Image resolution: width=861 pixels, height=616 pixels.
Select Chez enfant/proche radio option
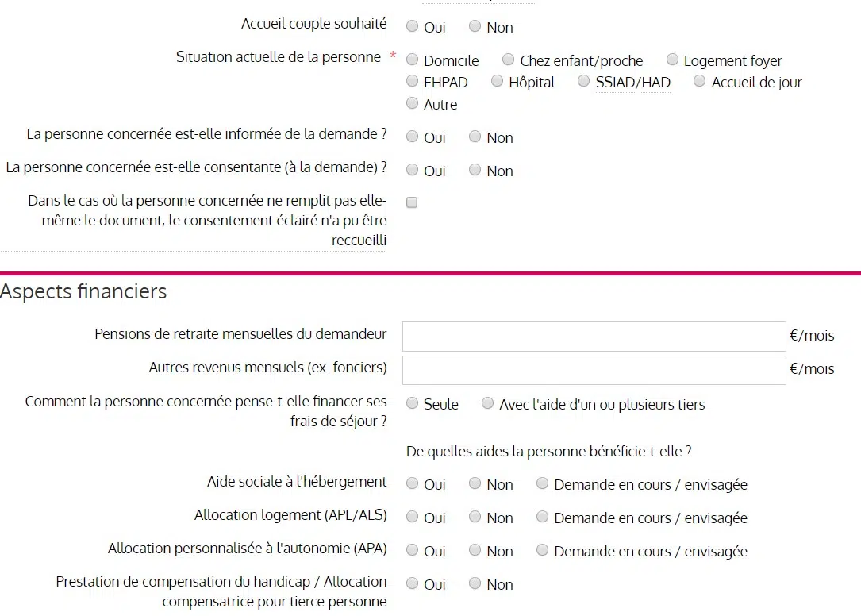coord(509,60)
